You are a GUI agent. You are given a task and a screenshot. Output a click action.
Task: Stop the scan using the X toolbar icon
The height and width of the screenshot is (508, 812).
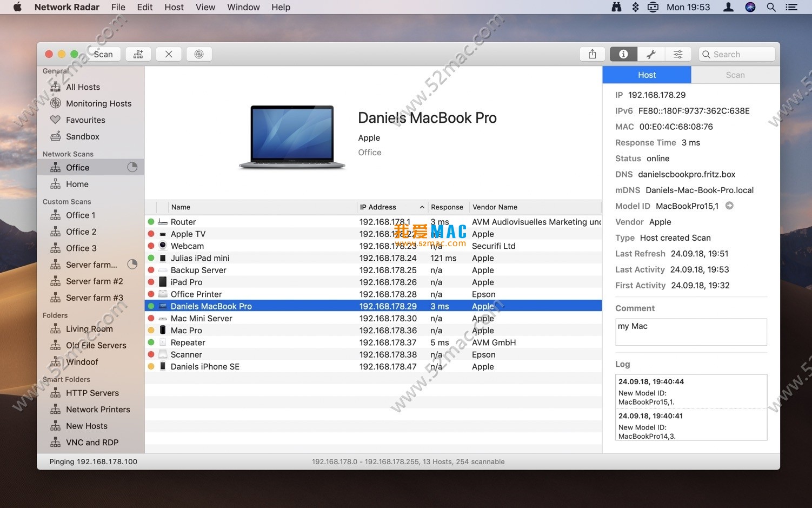point(169,54)
